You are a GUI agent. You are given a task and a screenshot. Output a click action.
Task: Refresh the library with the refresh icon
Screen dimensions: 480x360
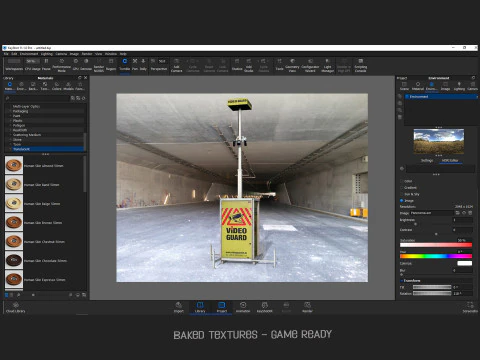pos(84,98)
